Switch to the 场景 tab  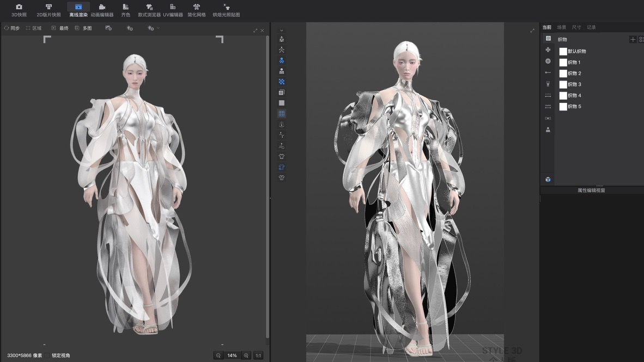coord(561,27)
